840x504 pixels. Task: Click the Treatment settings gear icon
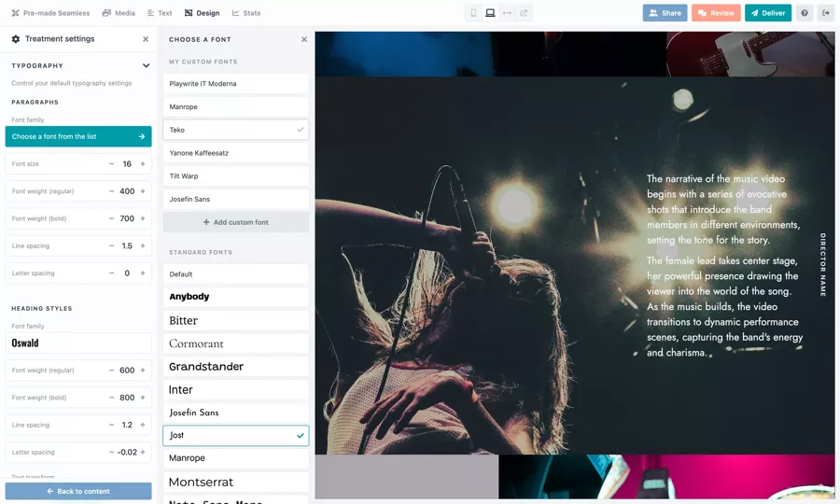pyautogui.click(x=16, y=39)
